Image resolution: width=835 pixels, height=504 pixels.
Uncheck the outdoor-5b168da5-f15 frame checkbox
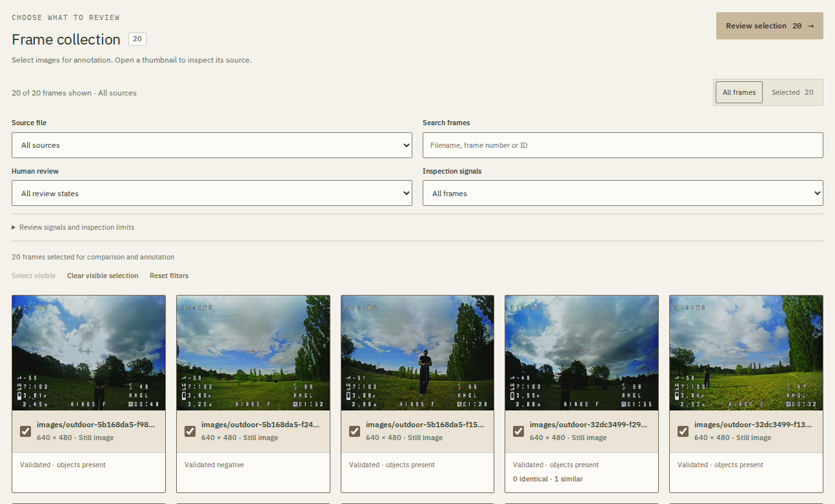355,431
